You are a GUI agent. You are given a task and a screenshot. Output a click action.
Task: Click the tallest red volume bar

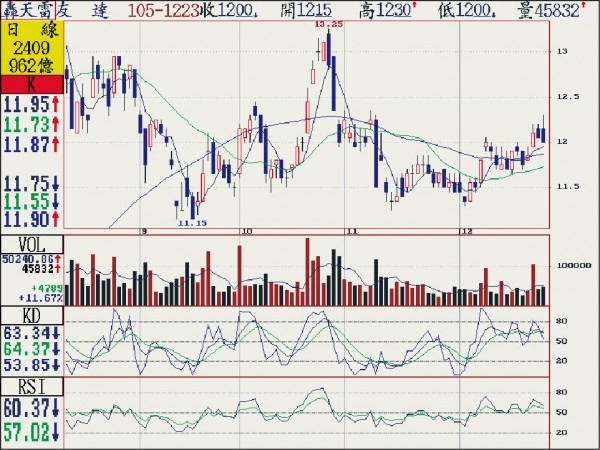[307, 272]
